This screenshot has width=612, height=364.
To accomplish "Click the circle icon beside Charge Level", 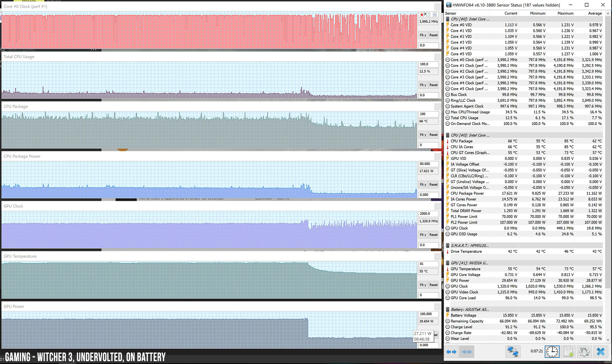I will coord(448,327).
